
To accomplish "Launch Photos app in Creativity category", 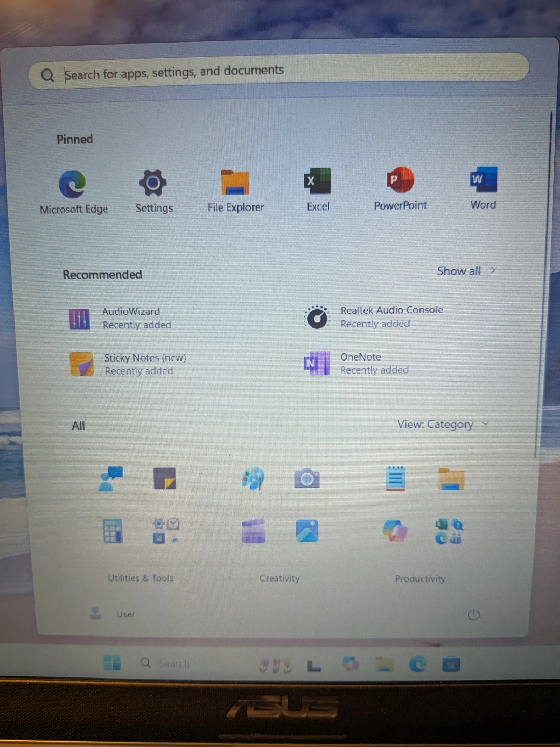I will pyautogui.click(x=307, y=531).
